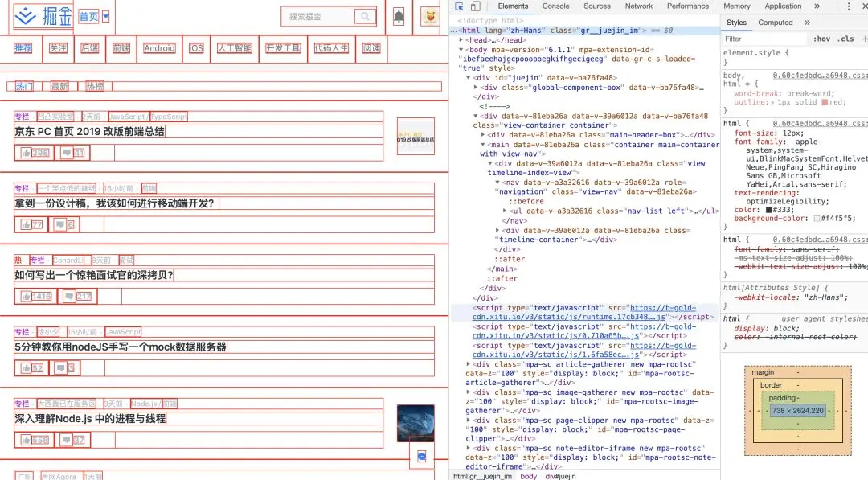Open the 首页 dropdown arrow
The height and width of the screenshot is (480, 868).
coord(106,17)
